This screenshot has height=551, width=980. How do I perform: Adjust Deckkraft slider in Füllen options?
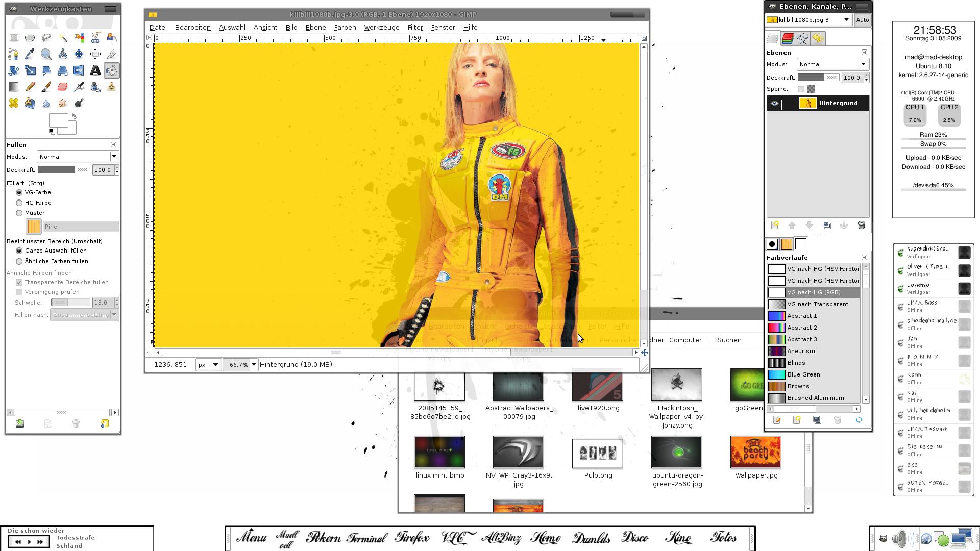click(64, 170)
